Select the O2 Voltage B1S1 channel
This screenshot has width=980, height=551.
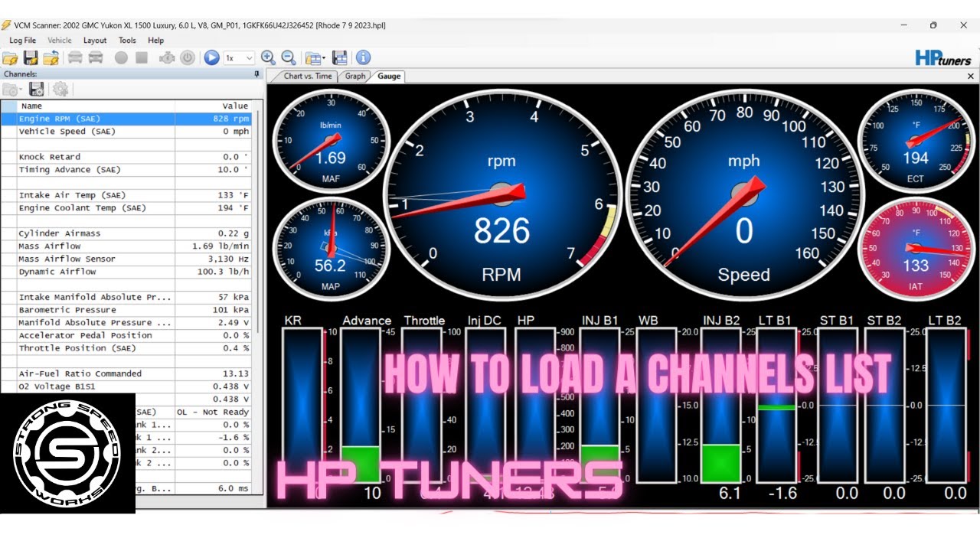(126, 386)
